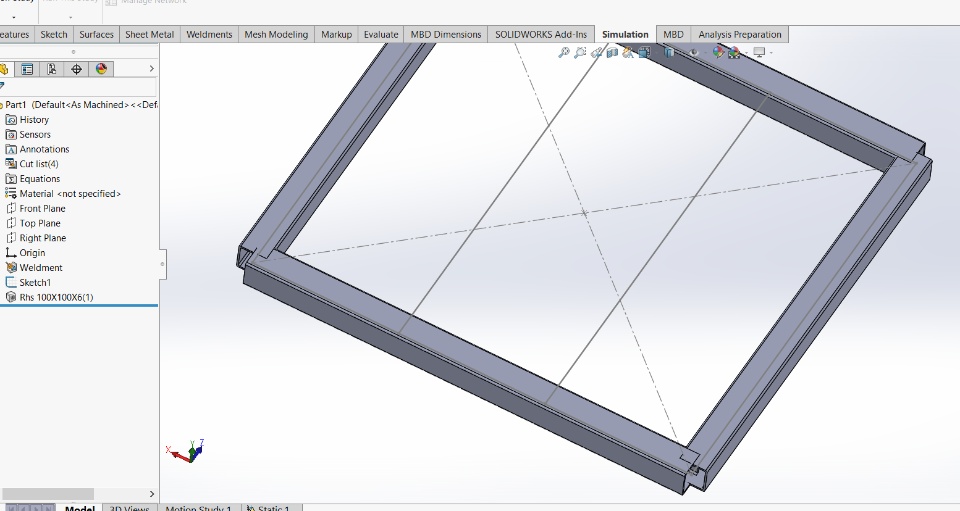Select the Front Plane in tree

pos(36,209)
